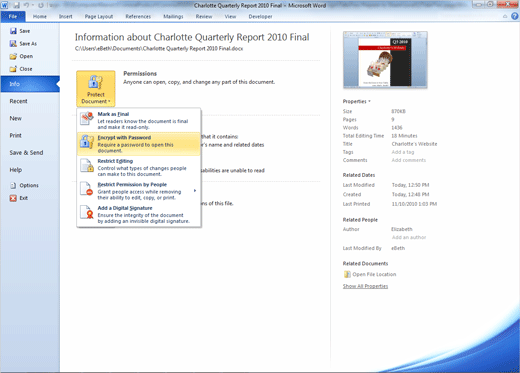Click the Restrict Editing page-lock icon

coord(87,165)
